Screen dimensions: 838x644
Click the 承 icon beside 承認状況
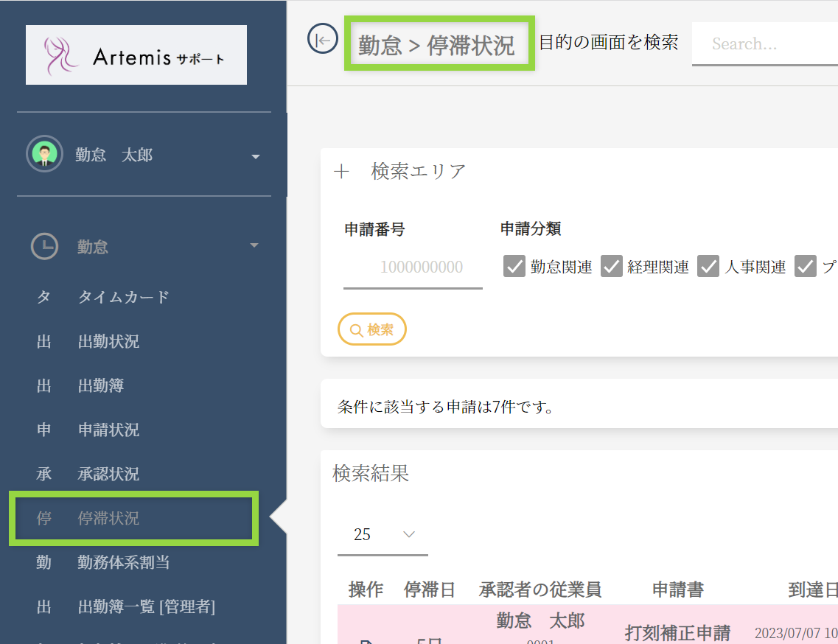(44, 475)
